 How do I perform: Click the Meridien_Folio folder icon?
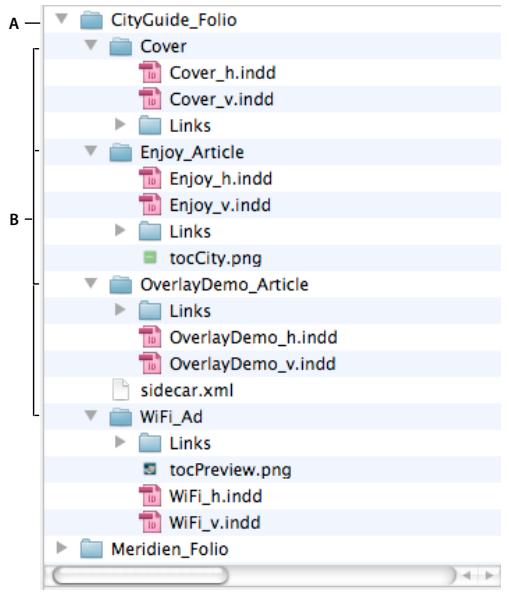tap(91, 549)
